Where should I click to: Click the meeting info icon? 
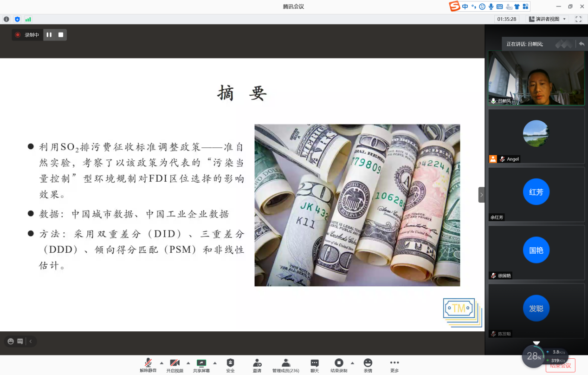click(x=6, y=19)
